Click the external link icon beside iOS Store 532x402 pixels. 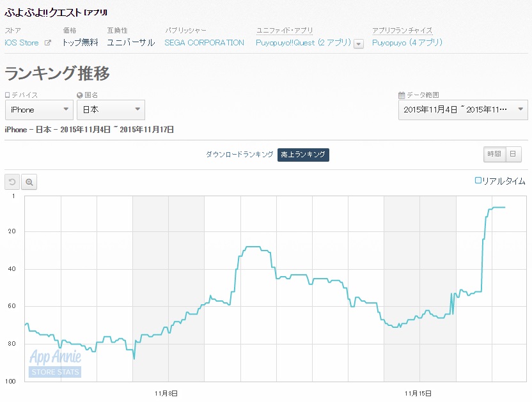pyautogui.click(x=48, y=43)
